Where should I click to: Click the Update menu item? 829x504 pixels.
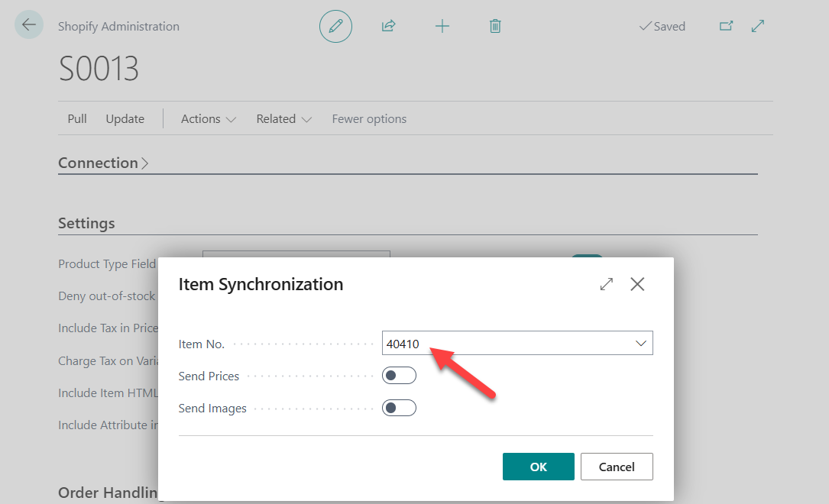(x=125, y=119)
